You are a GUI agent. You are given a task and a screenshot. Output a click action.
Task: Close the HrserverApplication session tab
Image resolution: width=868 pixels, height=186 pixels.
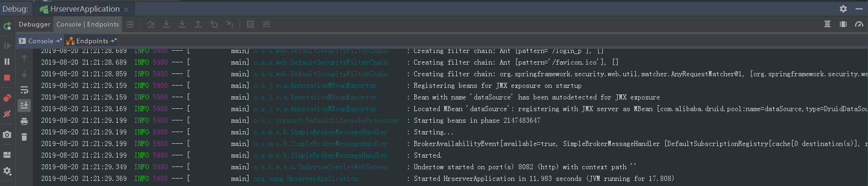point(126,9)
